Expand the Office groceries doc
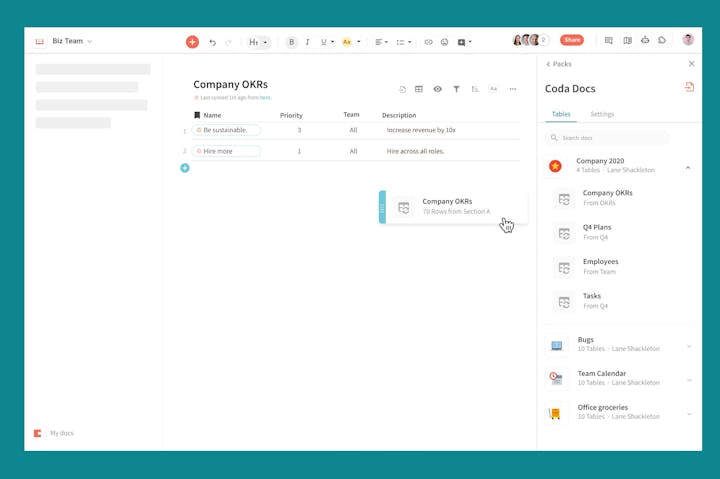Viewport: 720px width, 479px height. [x=689, y=414]
